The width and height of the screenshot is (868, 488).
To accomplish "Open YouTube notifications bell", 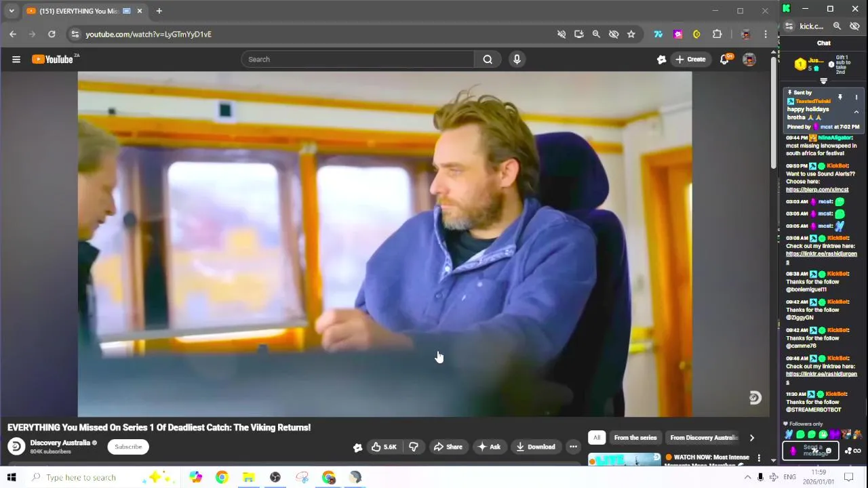I will point(724,60).
